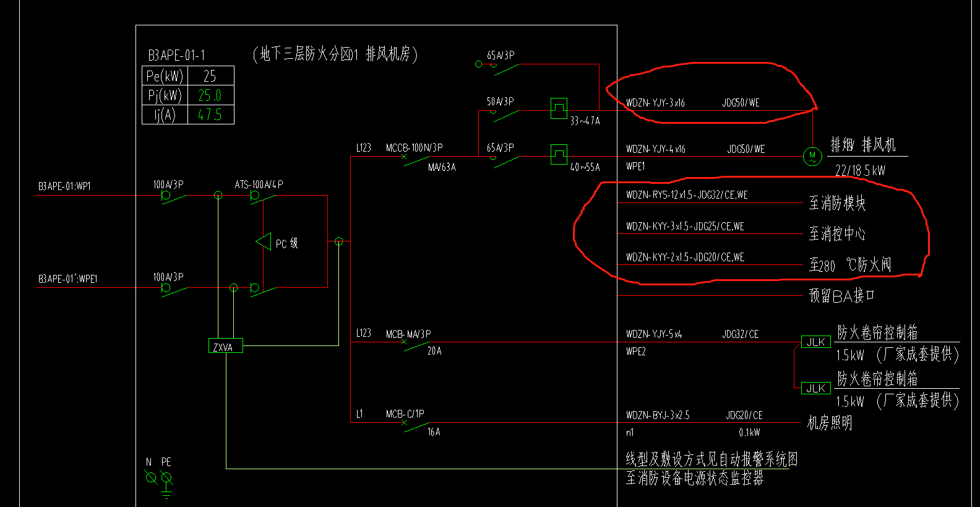980x507 pixels.
Task: Click the 16A rating label
Action: tap(434, 432)
